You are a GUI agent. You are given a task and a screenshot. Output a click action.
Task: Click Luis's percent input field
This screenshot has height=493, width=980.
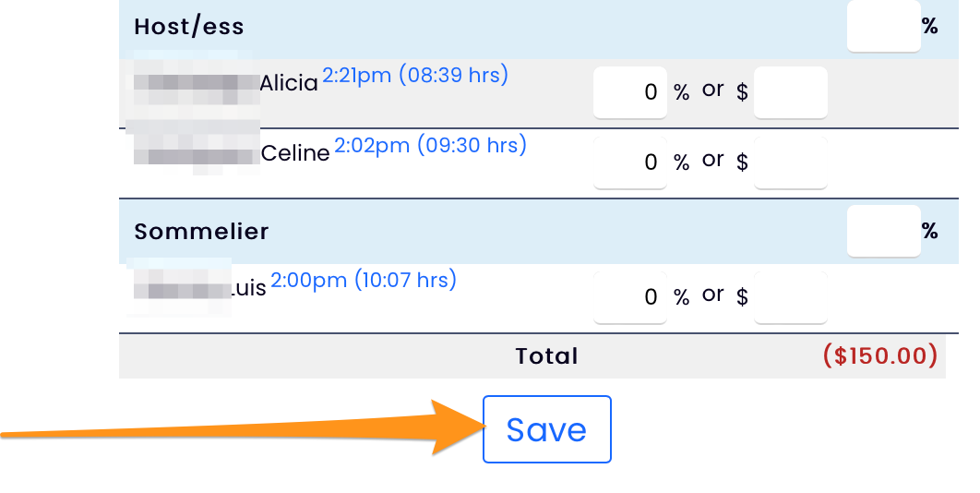[x=629, y=296]
